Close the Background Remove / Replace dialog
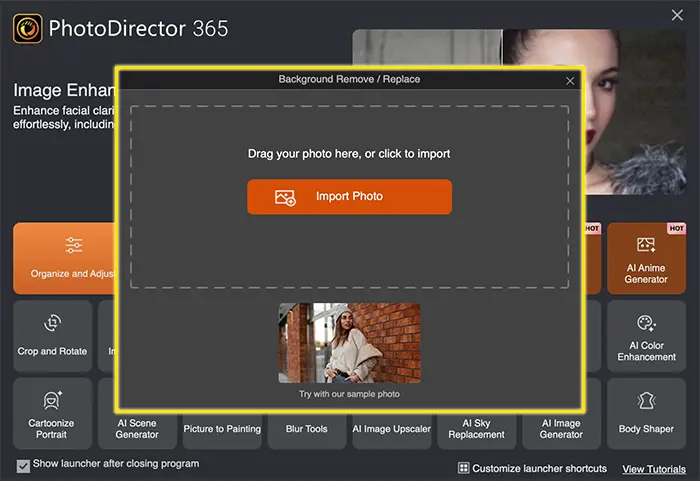 click(570, 81)
